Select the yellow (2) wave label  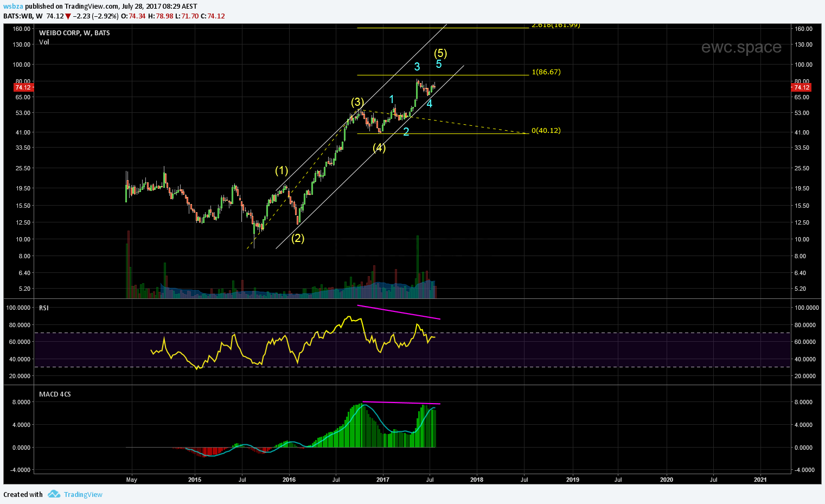[298, 238]
